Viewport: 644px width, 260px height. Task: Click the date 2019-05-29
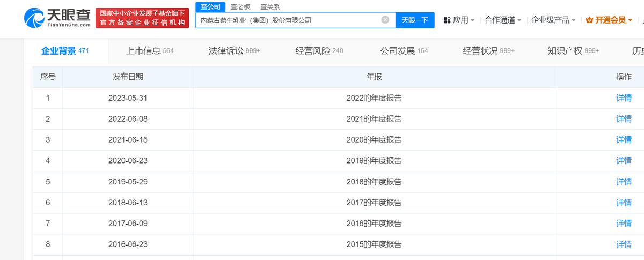128,182
